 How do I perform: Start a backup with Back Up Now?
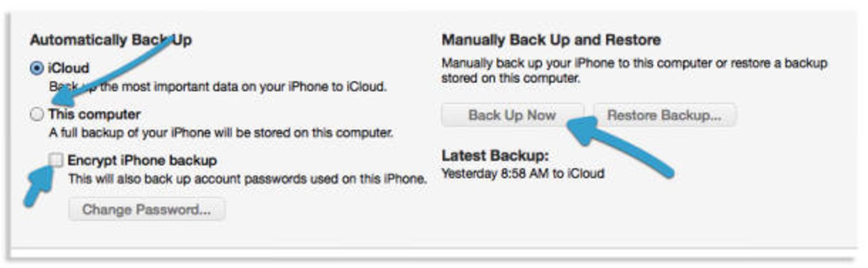point(512,115)
